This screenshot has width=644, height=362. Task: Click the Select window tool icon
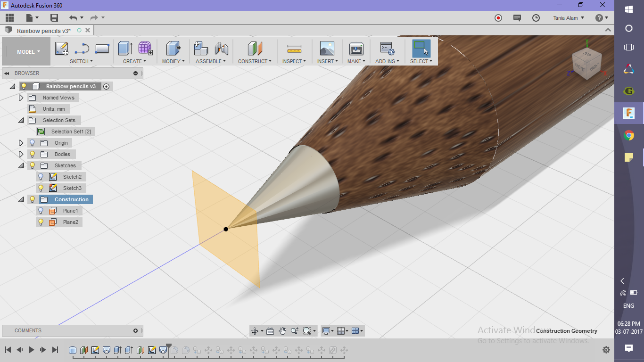(x=421, y=48)
